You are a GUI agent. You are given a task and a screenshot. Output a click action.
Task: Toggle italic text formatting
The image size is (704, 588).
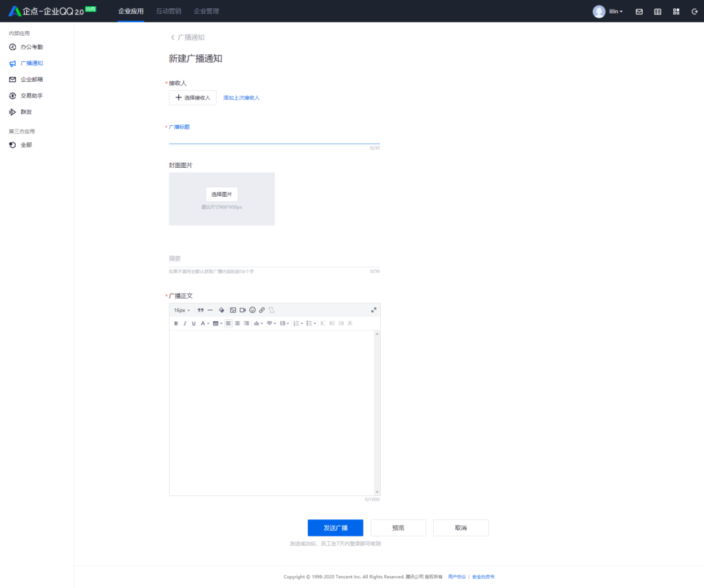point(185,323)
